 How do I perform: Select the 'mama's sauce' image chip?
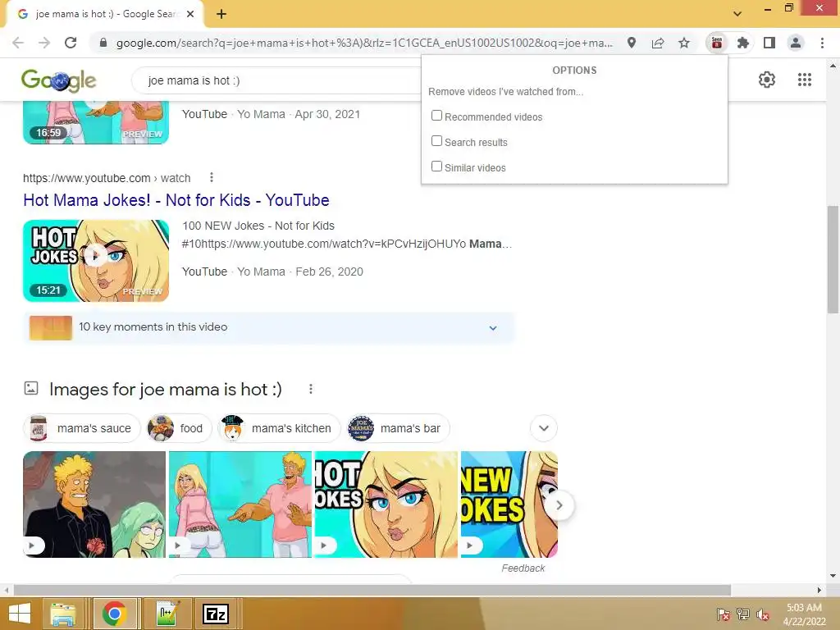81,428
